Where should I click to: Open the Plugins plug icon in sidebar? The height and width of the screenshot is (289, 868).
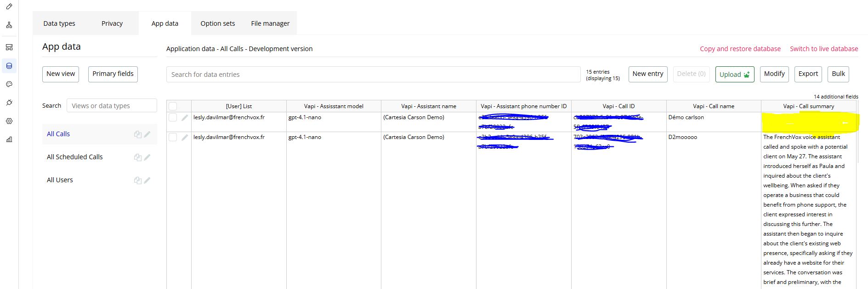tap(9, 103)
